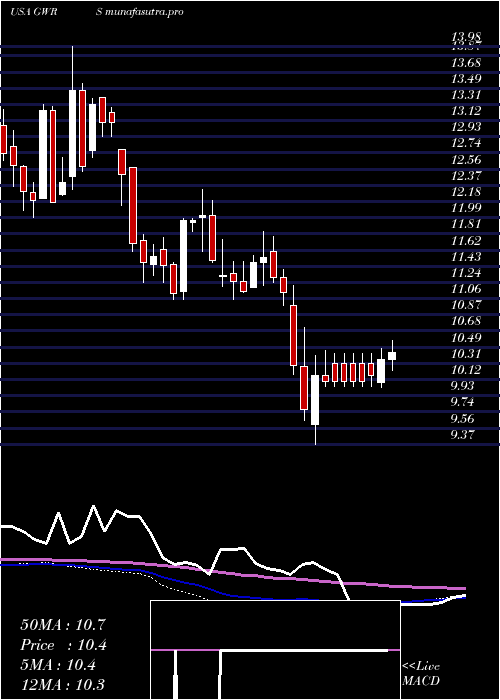Click the 12MA : 10.3 reading
Image resolution: width=500 pixels, height=700 pixels.
click(x=63, y=685)
